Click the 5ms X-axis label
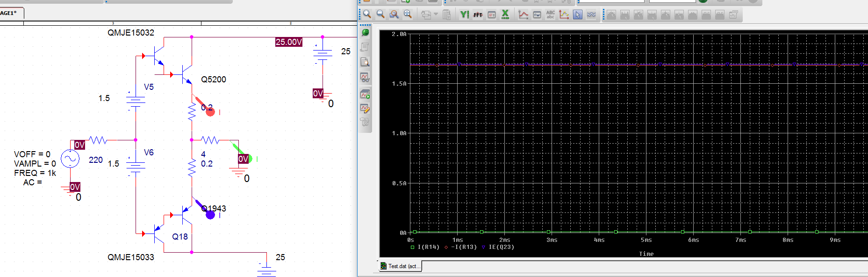 pos(646,240)
